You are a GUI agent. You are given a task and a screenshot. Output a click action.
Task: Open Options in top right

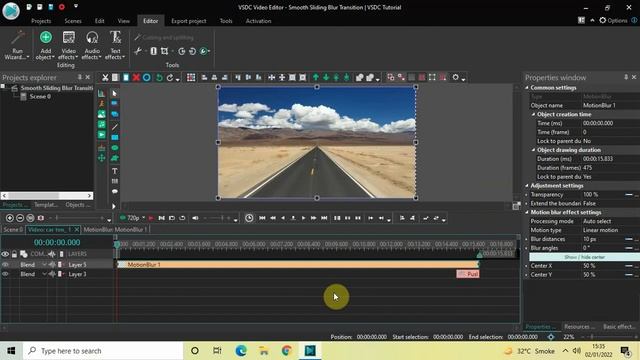pos(613,20)
